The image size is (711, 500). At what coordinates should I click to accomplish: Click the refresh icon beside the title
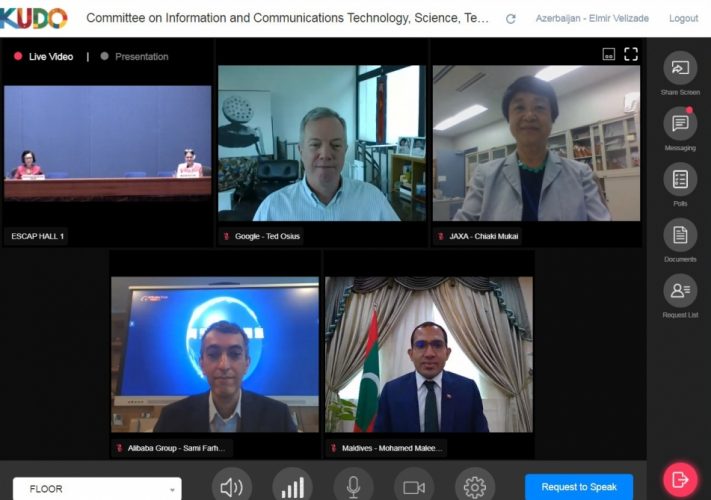click(511, 19)
